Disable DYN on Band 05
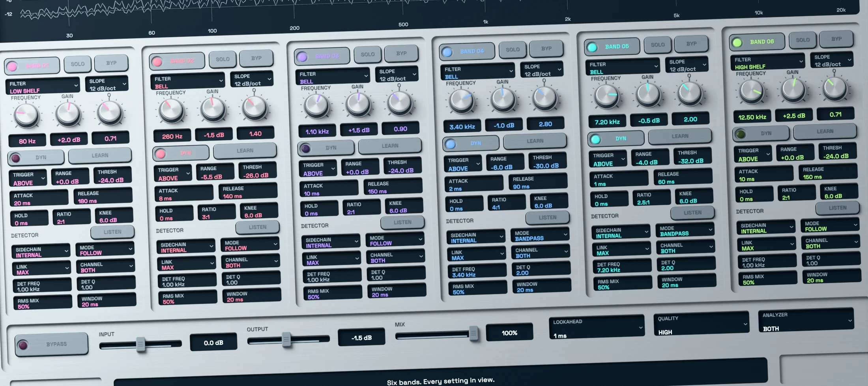Screen dimensions: 868x386 click(616, 139)
